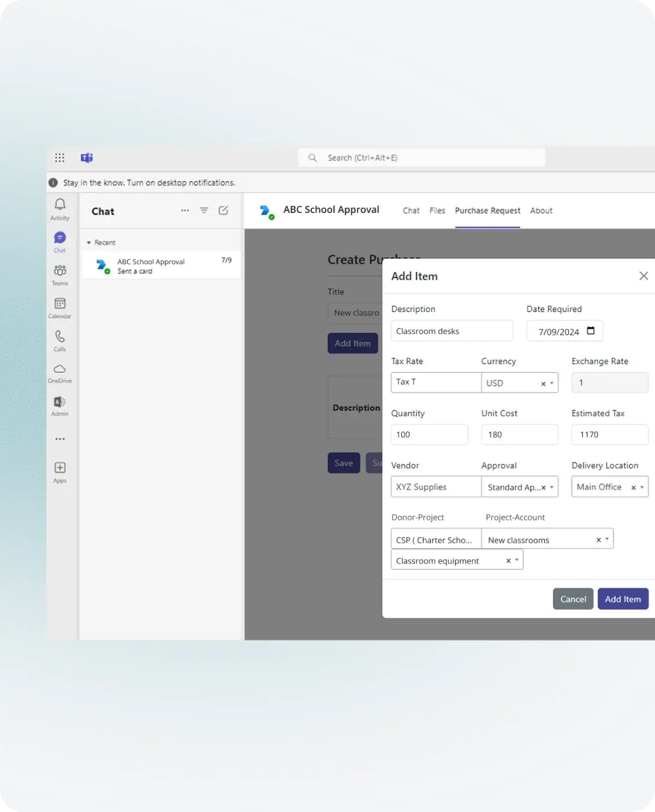Viewport: 655px width, 812px height.
Task: Click the Date Required field
Action: pyautogui.click(x=564, y=331)
